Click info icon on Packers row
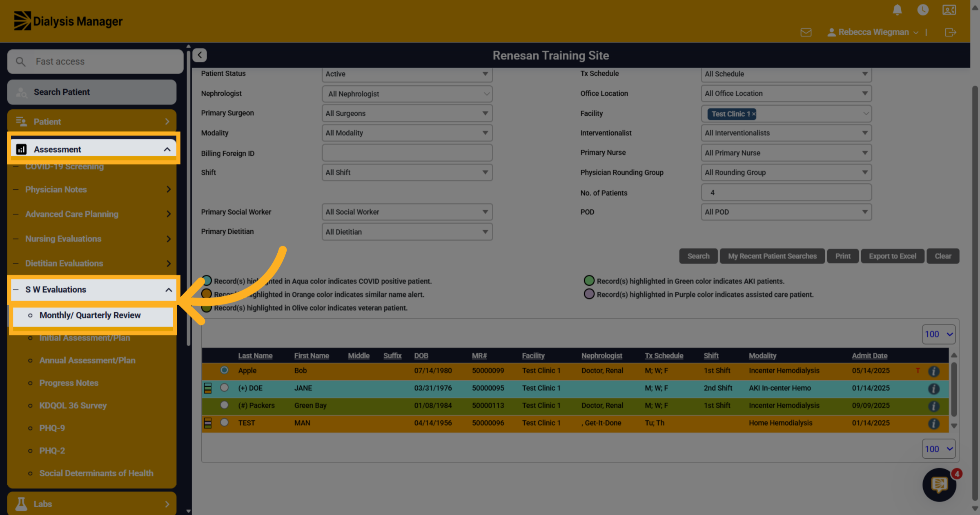Screen dimensions: 980x515 (934, 406)
